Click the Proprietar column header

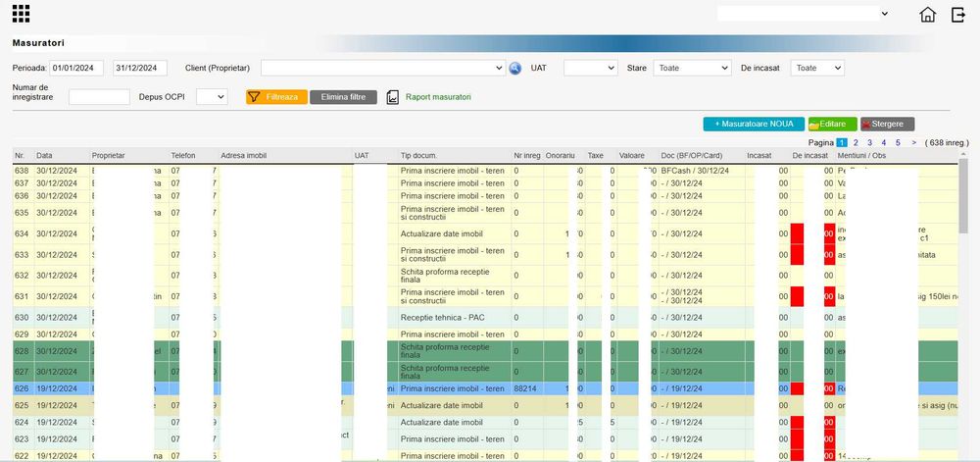pyautogui.click(x=129, y=155)
